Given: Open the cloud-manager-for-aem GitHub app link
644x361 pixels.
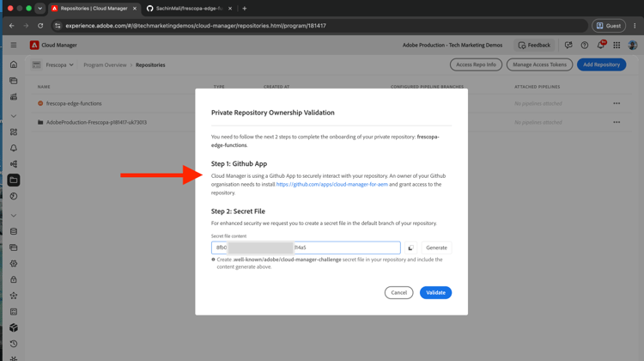Looking at the screenshot, I should tap(331, 184).
